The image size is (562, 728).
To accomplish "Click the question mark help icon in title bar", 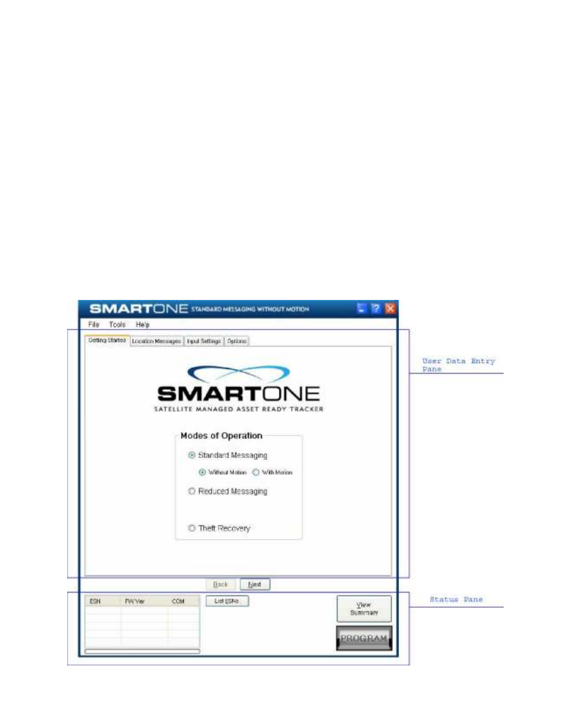I will point(375,308).
